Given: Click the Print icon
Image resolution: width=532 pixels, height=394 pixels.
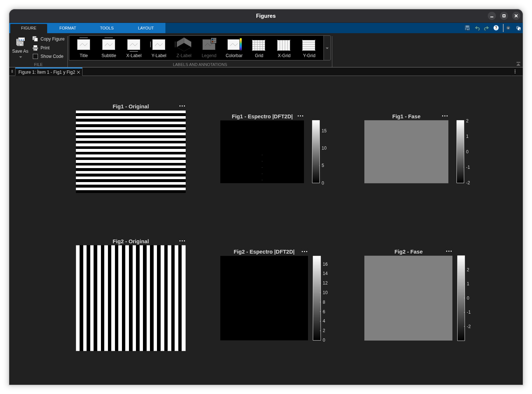Looking at the screenshot, I should (x=35, y=48).
